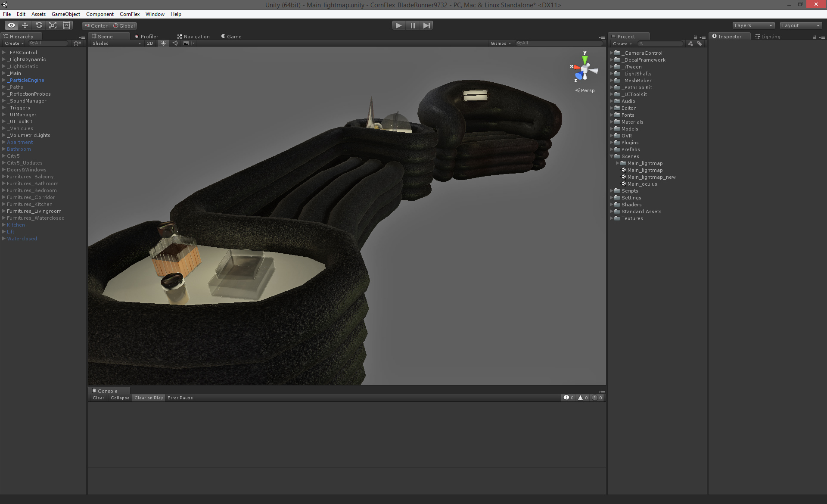Toggle console info messages count
Screen dimensions: 827x504
(x=569, y=398)
